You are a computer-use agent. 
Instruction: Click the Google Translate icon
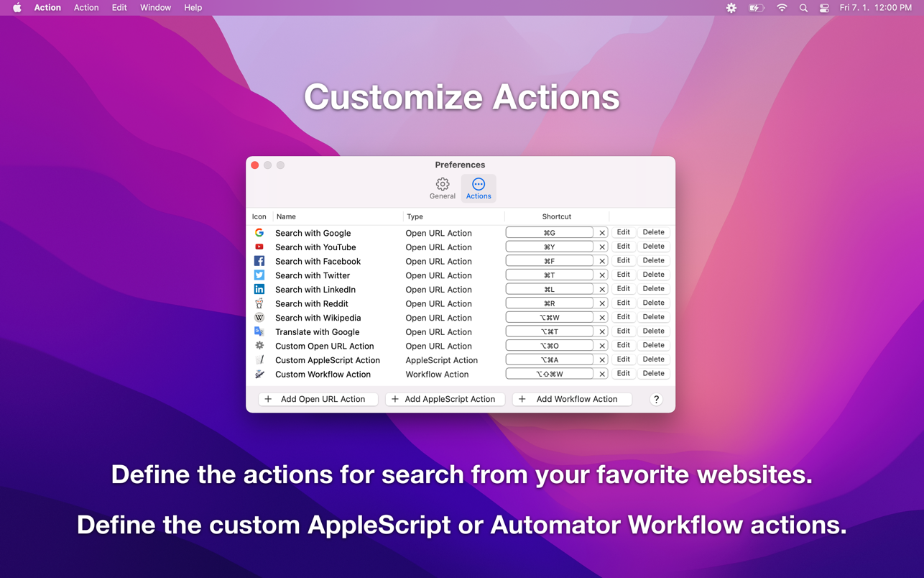(x=259, y=331)
